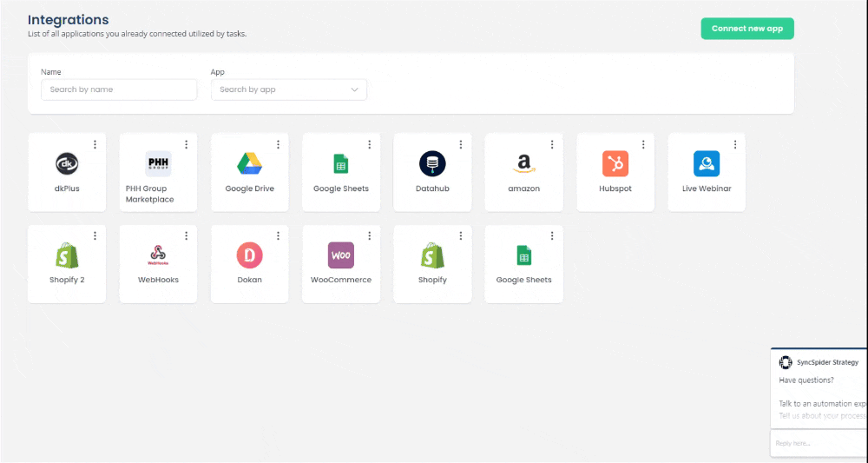Click the dkPlus card label

(x=67, y=189)
